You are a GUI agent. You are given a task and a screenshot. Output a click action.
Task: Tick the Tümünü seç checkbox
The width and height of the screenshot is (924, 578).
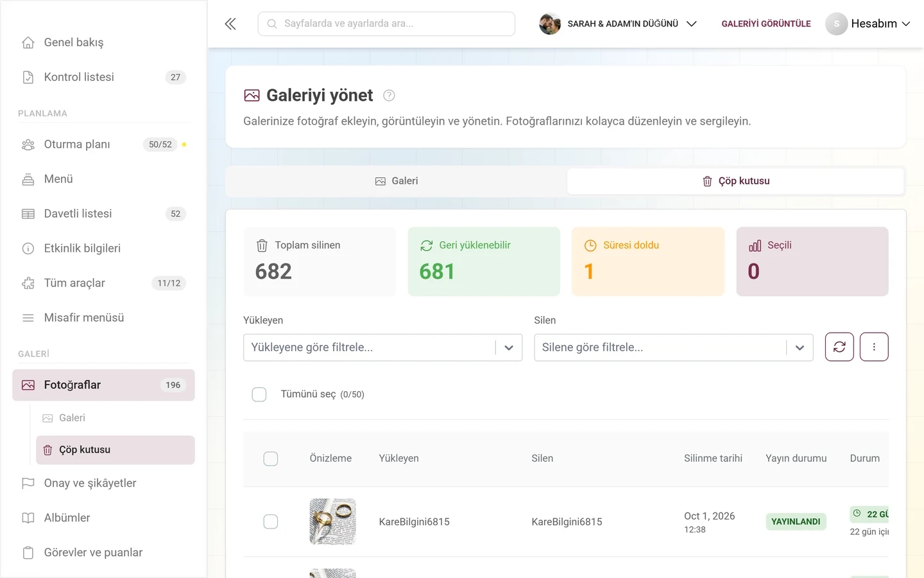tap(259, 394)
